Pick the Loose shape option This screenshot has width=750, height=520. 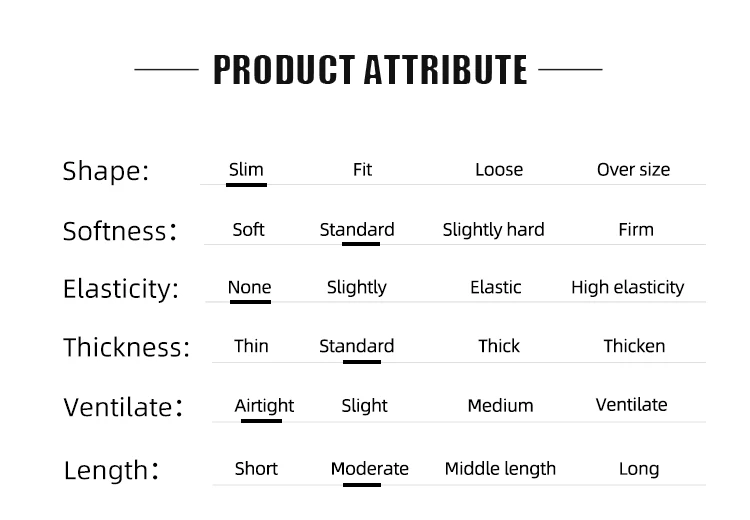coord(499,169)
